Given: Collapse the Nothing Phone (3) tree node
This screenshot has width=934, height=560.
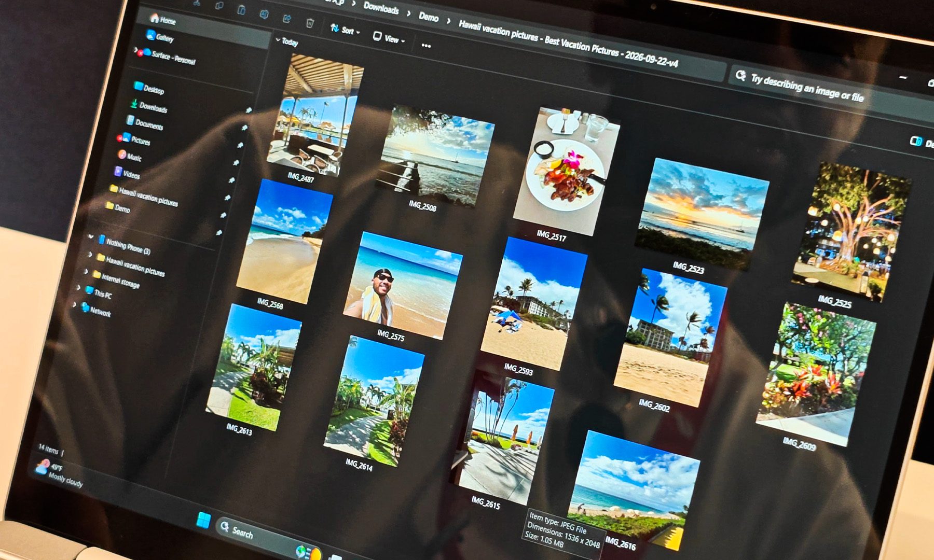Looking at the screenshot, I should [91, 237].
